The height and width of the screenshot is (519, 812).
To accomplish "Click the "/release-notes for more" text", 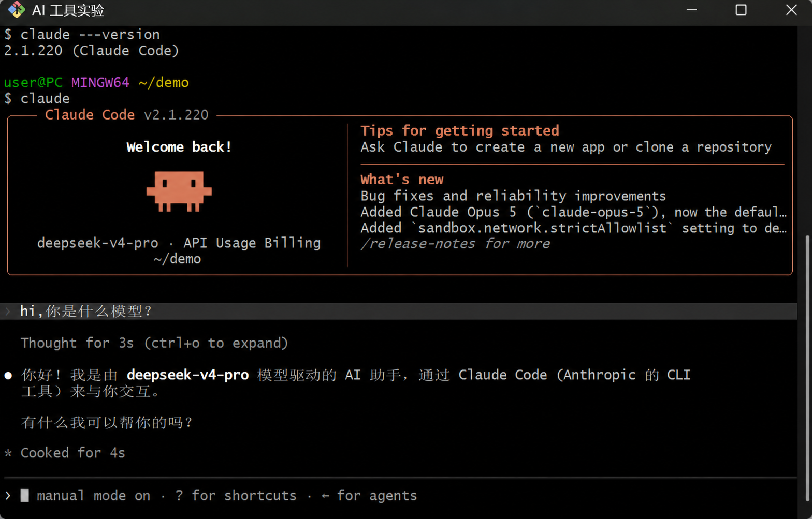I will click(455, 244).
